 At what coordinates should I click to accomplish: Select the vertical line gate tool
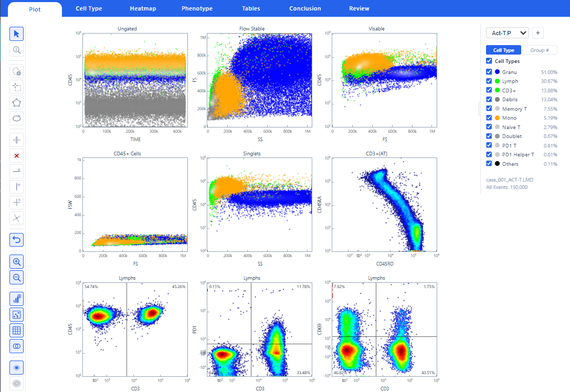pos(16,187)
